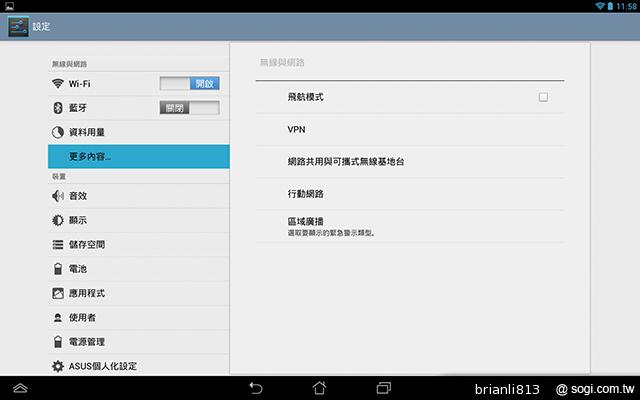640x400 pixels.
Task: Tap the brightness icon beside 顯示
Action: pos(58,220)
